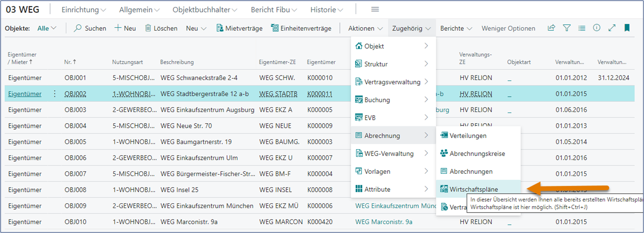This screenshot has height=233, width=644.
Task: Select Buchung in the Zugehörig menu
Action: click(x=393, y=100)
